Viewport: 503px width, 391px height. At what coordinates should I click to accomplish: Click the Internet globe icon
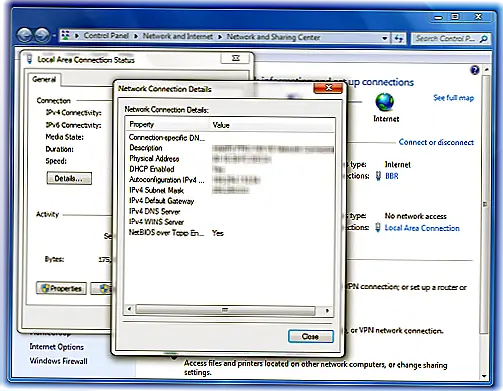click(385, 102)
